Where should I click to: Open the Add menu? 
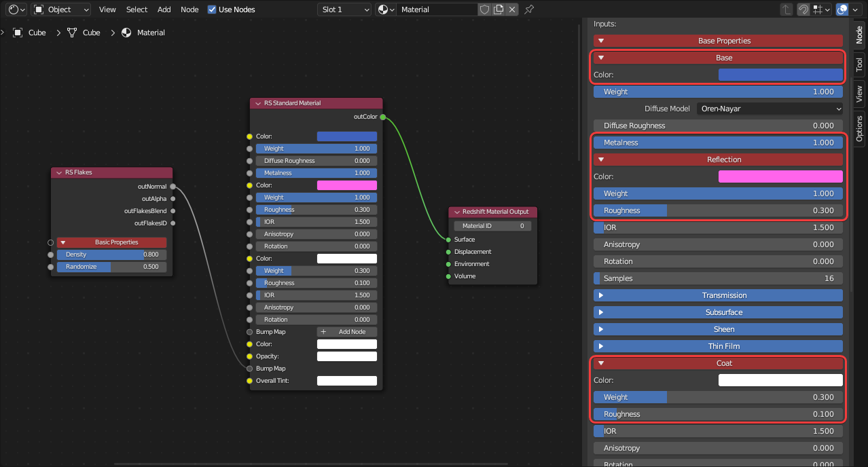[x=164, y=10]
